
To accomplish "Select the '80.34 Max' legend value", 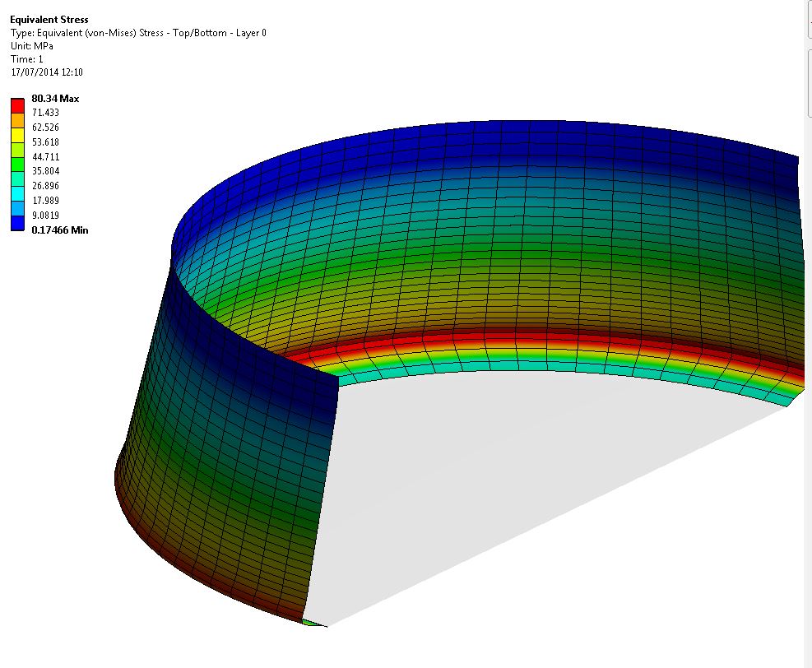I will [55, 99].
